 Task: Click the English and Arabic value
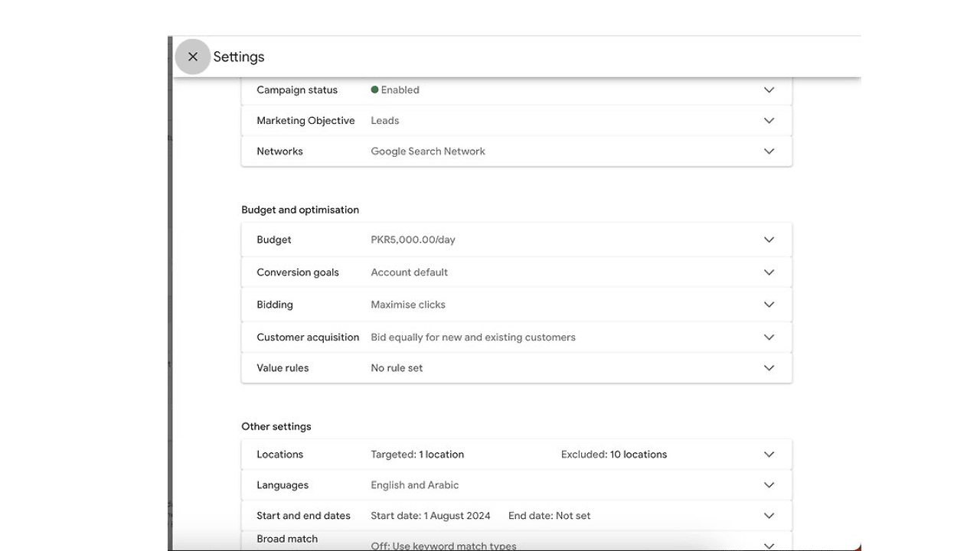[x=415, y=485]
